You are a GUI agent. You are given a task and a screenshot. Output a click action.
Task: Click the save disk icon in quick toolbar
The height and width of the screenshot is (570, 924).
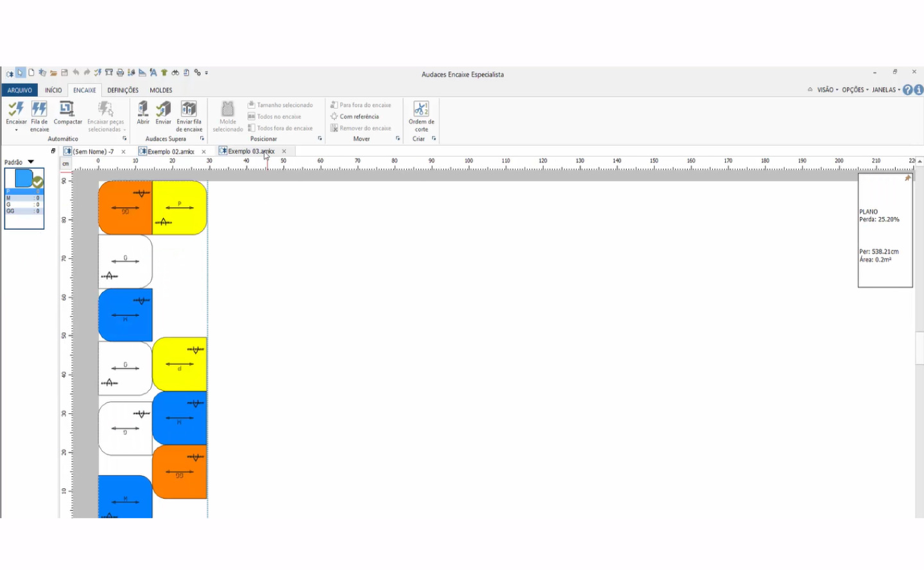click(65, 73)
